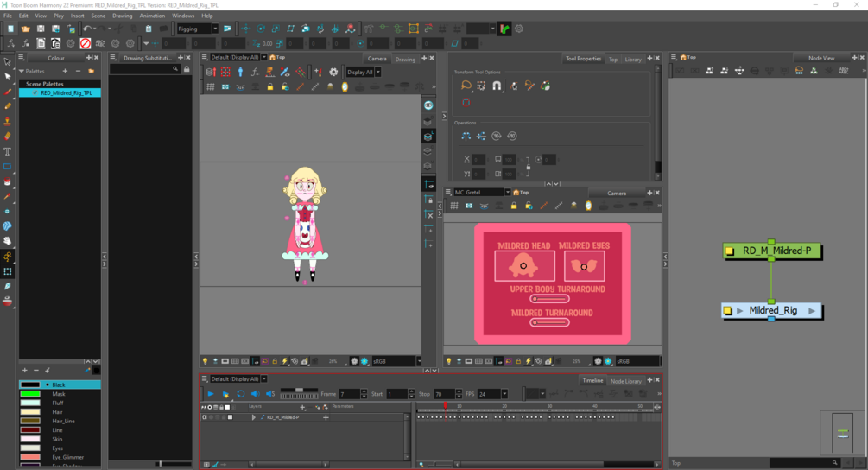868x470 pixels.
Task: Select the Black colour swatch
Action: click(30, 384)
